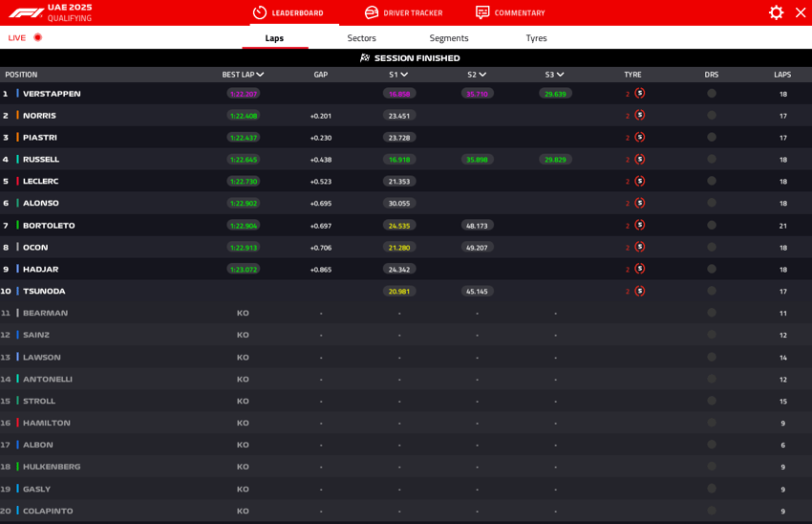Click the Driver Tracker helmet icon
The image size is (812, 524).
click(x=372, y=12)
